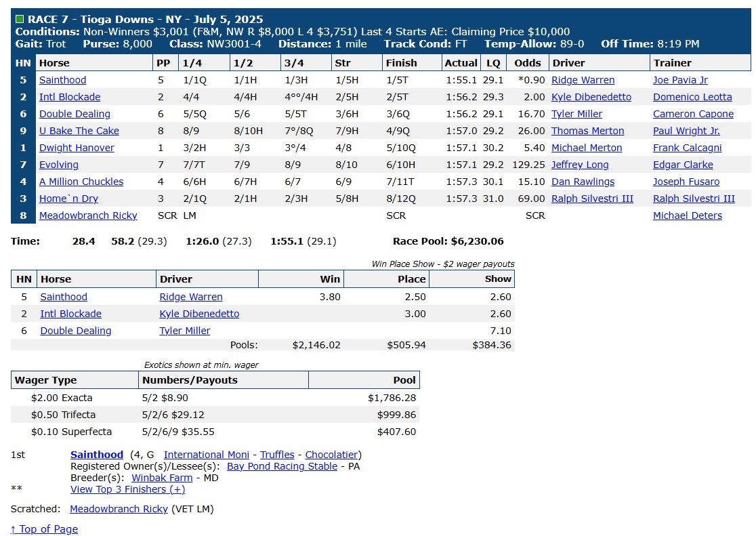Open Double Dealing link in results table
The image size is (756, 536).
75,114
